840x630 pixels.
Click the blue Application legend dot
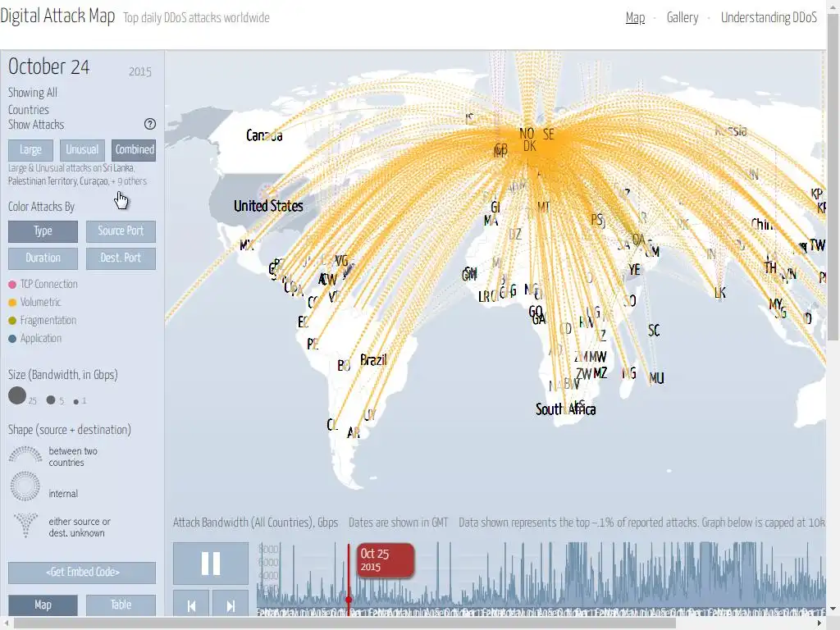12,339
